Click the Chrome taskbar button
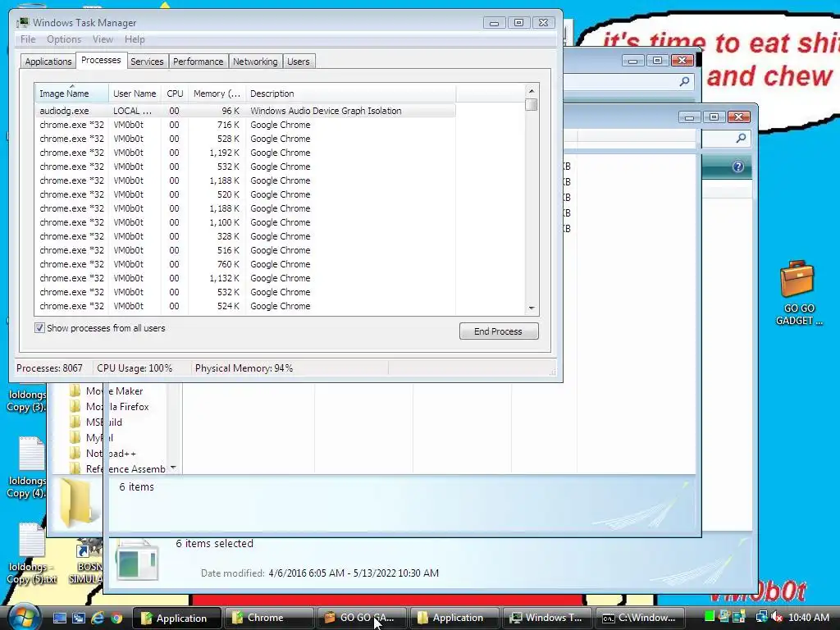The width and height of the screenshot is (840, 630). [x=268, y=618]
